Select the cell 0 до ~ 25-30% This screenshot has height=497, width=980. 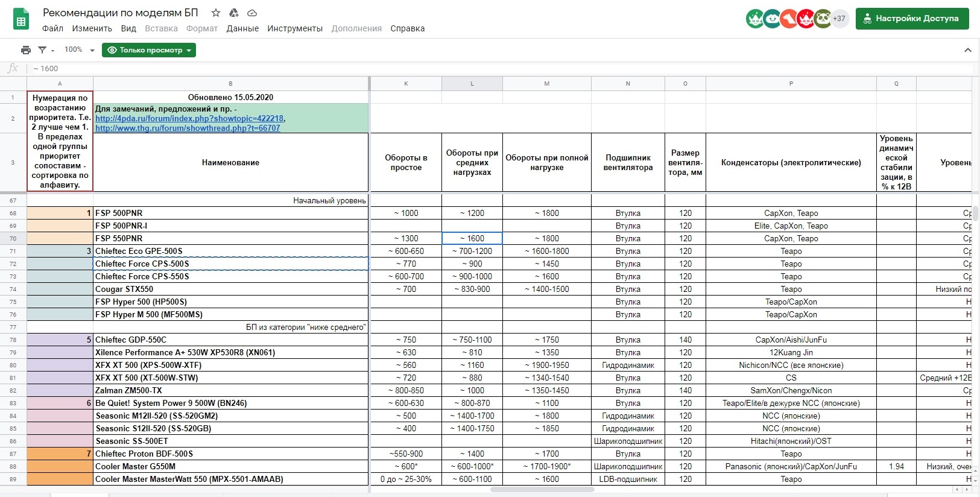406,479
